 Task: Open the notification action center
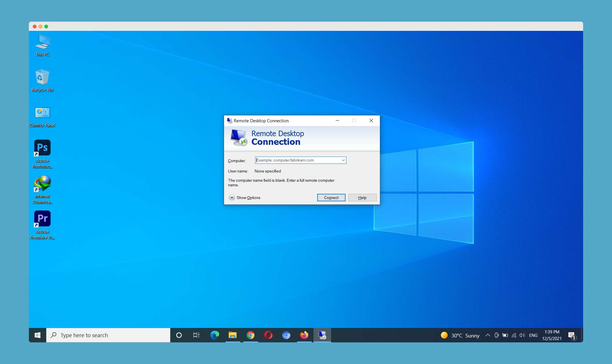pyautogui.click(x=572, y=335)
